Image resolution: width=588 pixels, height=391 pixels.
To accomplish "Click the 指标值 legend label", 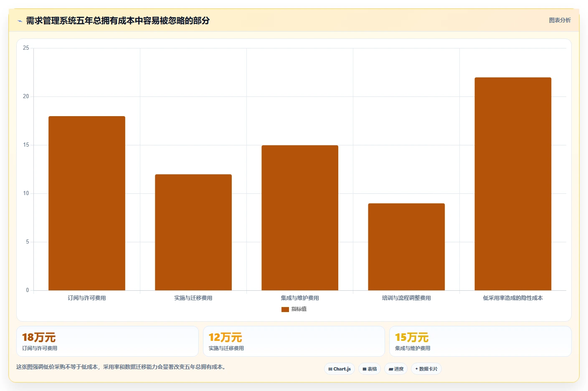I will pos(299,309).
